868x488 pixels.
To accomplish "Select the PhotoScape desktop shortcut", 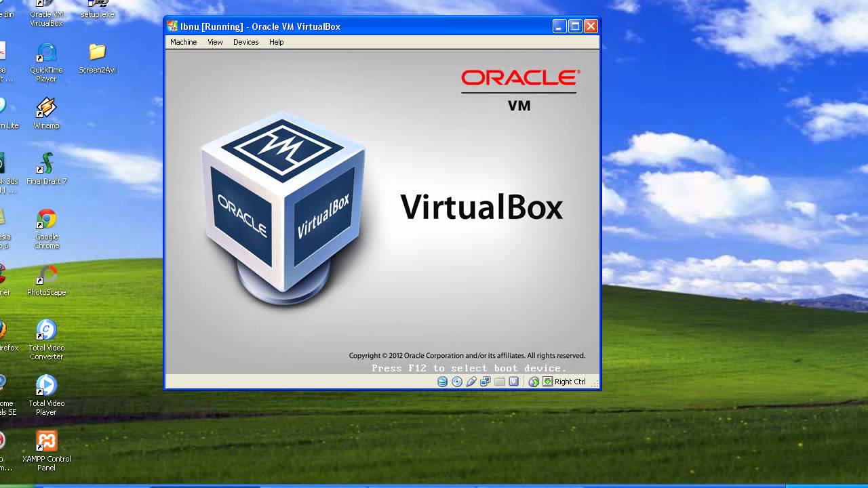I will coord(46,280).
